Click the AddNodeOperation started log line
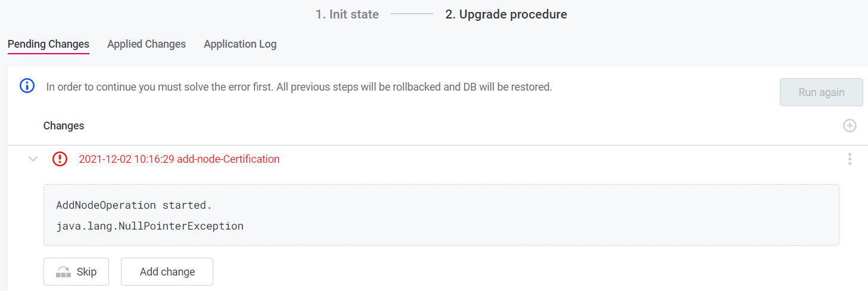This screenshot has height=291, width=868. tap(134, 206)
